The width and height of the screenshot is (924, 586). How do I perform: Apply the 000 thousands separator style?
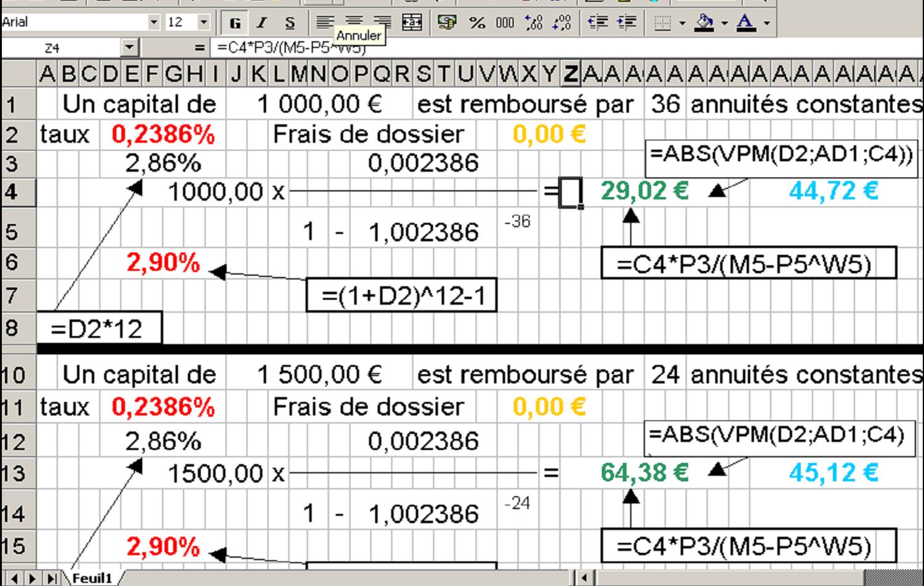tap(505, 23)
